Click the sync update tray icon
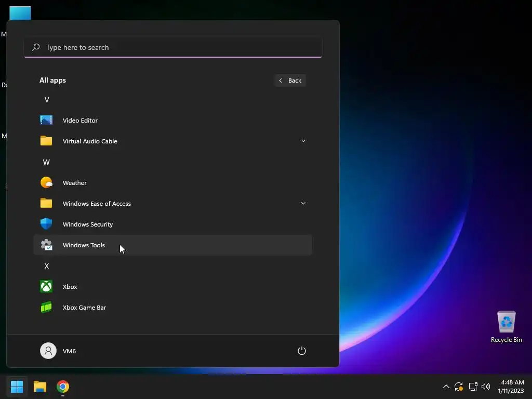532x399 pixels. (459, 387)
